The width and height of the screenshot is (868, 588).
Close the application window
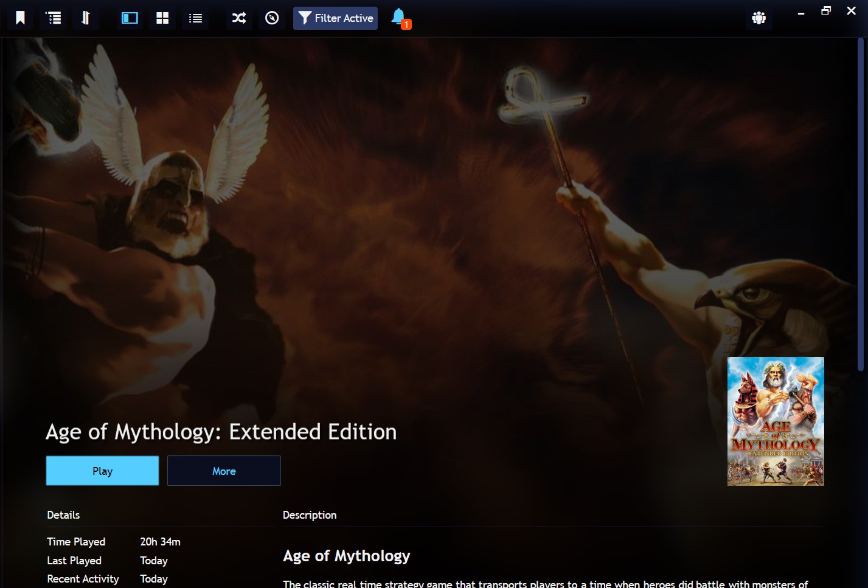pos(852,11)
